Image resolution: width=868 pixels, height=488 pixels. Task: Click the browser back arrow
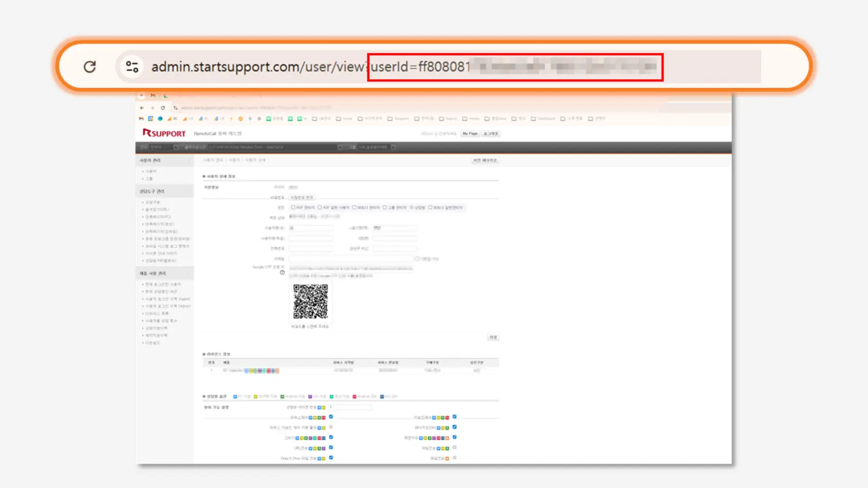click(x=141, y=108)
